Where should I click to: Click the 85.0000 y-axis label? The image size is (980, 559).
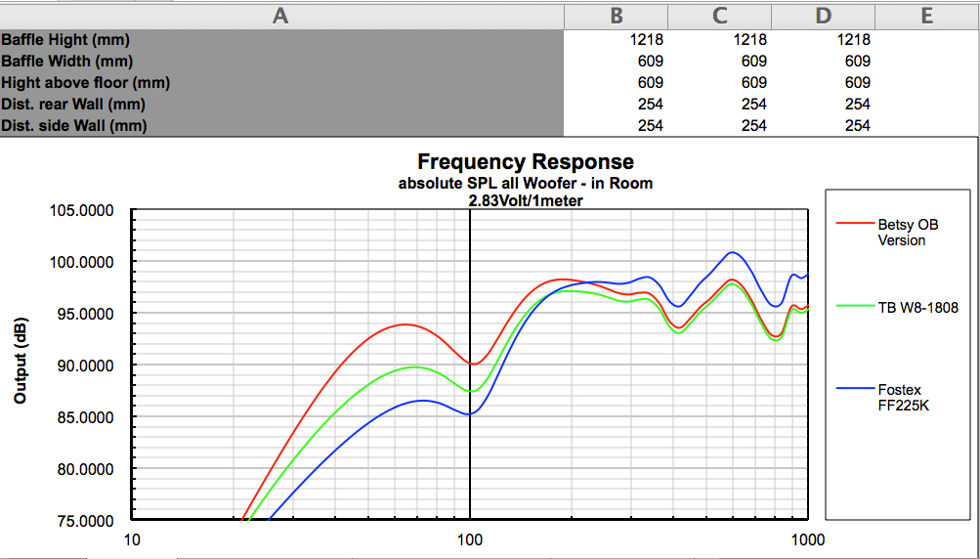pyautogui.click(x=85, y=417)
